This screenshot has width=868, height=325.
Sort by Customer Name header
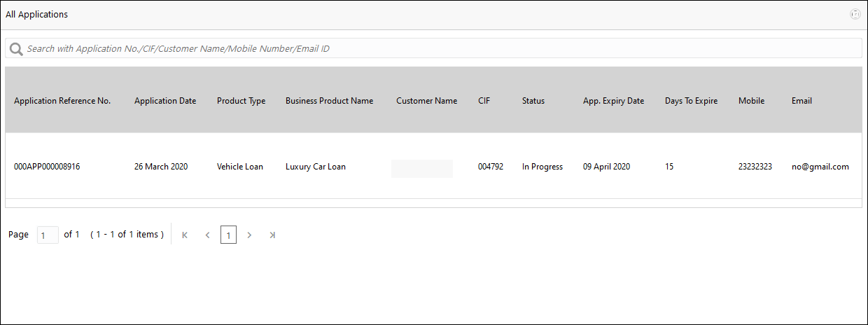click(426, 101)
